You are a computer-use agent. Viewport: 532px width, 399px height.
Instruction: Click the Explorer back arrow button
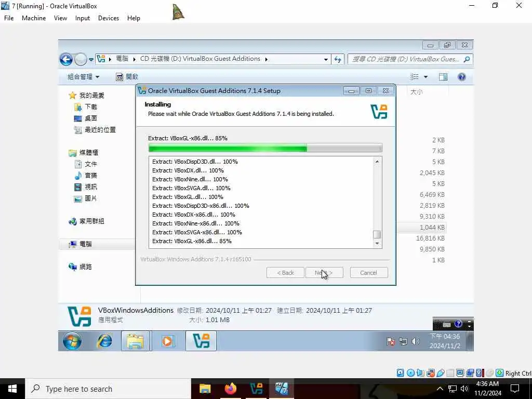[x=66, y=59]
